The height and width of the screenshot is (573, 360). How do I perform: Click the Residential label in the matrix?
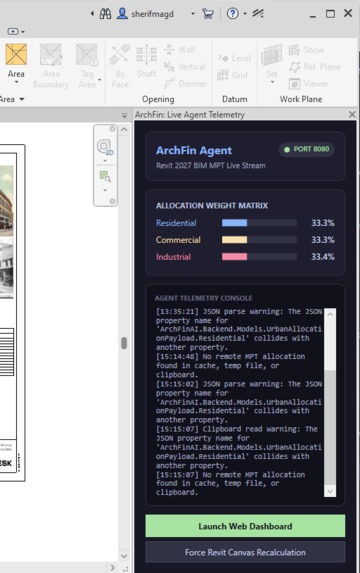(x=176, y=223)
